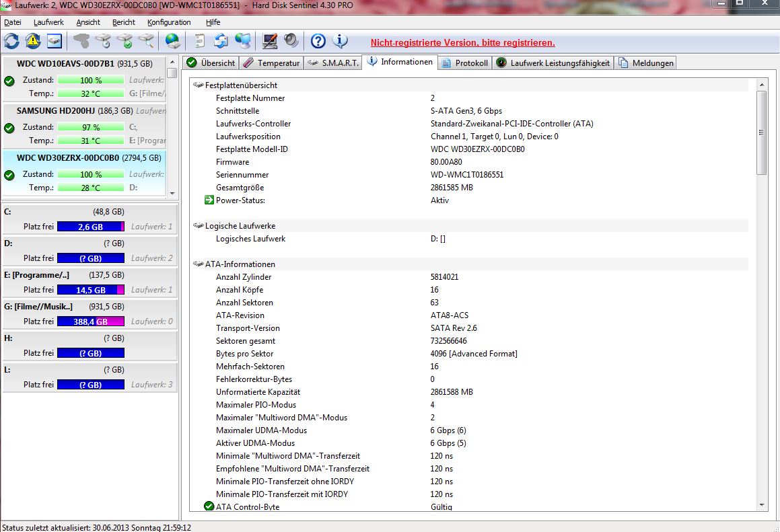Click the blue refresh arrows toolbar icon

11,41
